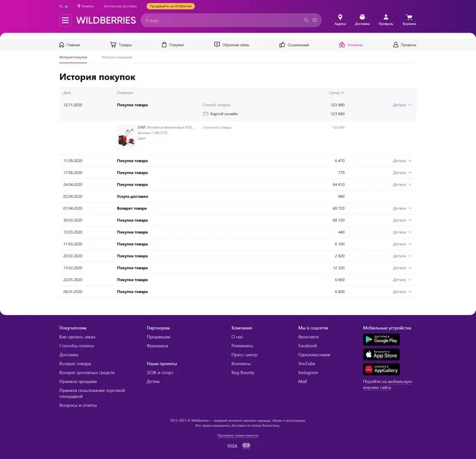Screen dimensions: 476x459
Task: Open the Финансы tab
Action: [351, 45]
